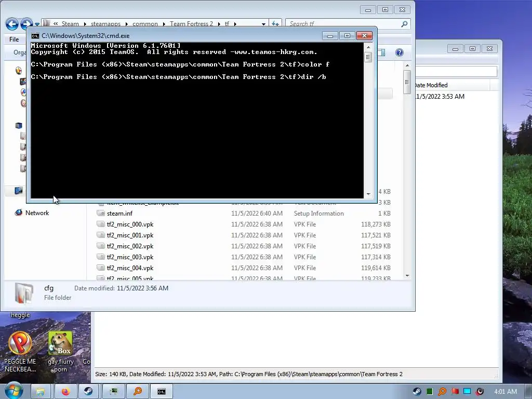The image size is (532, 399).
Task: Select the tf2_misc_000.vpk file name
Action: point(130,224)
